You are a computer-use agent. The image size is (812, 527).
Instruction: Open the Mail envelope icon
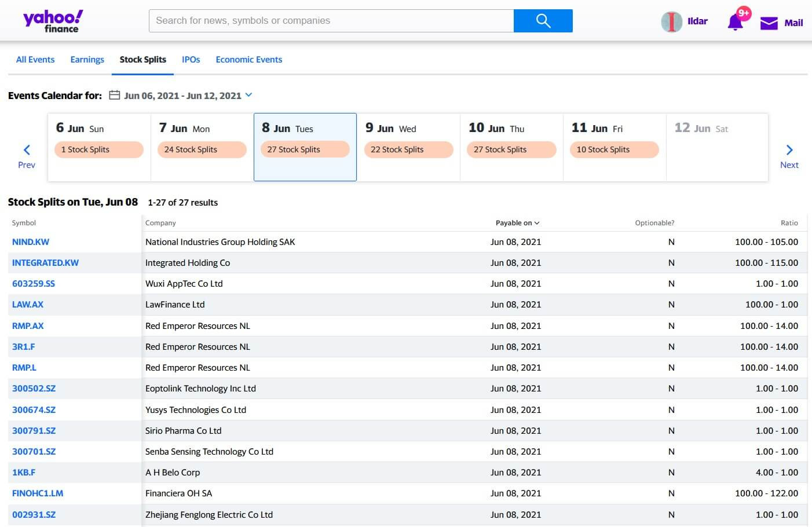tap(769, 23)
